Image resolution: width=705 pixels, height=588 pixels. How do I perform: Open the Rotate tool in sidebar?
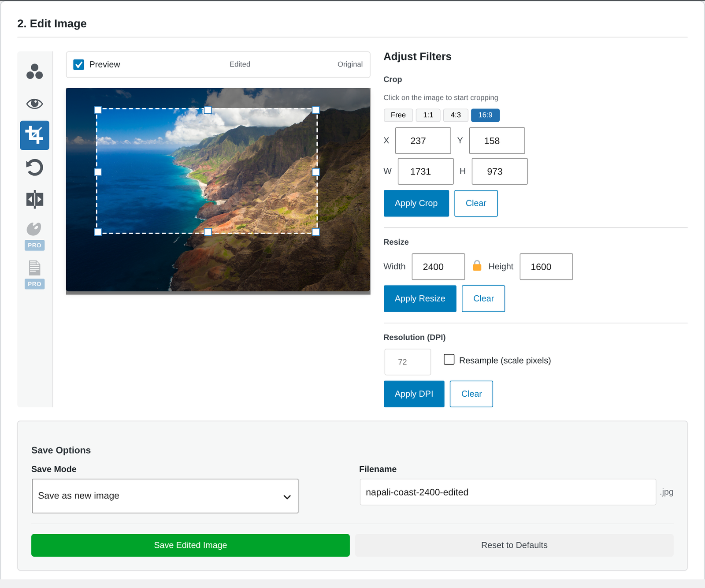click(x=34, y=167)
